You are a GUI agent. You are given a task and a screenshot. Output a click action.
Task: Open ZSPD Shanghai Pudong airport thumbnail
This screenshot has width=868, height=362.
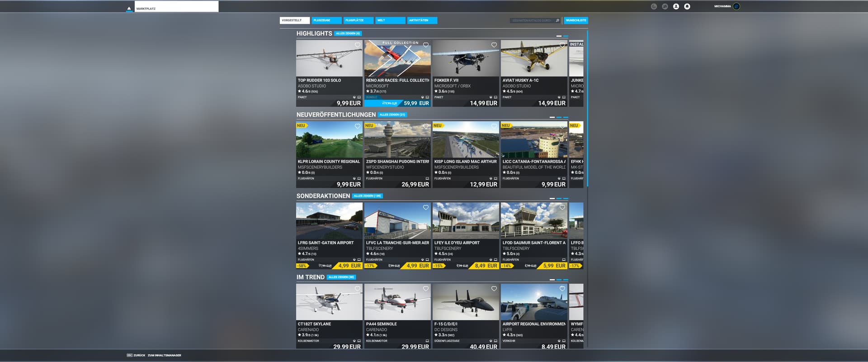(x=397, y=139)
